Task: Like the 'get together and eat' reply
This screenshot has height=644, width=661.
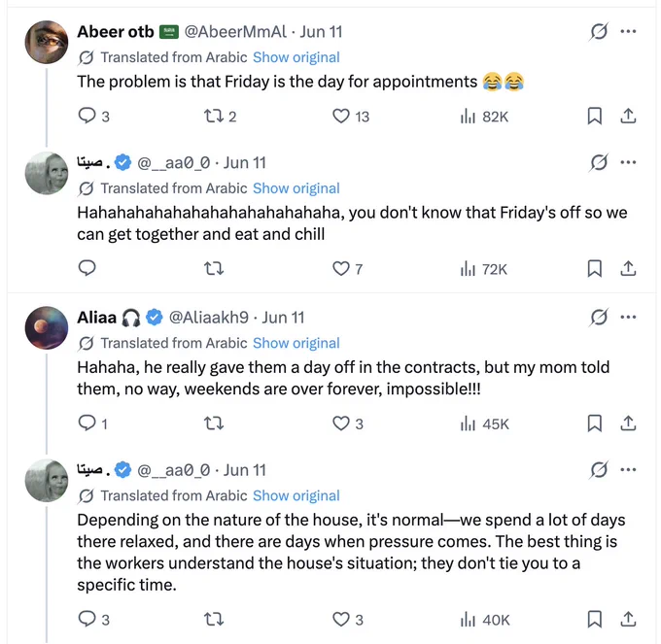Action: click(x=347, y=268)
